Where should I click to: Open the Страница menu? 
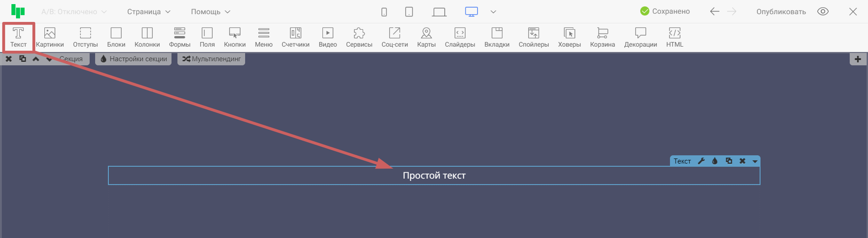(149, 11)
